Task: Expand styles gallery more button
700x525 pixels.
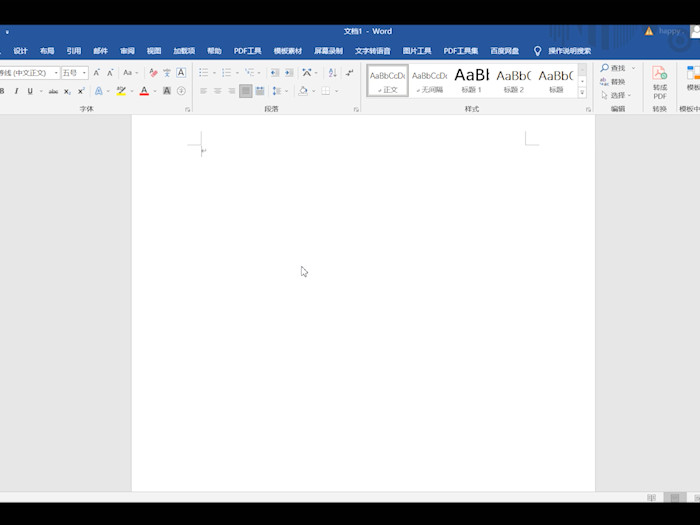Action: (x=582, y=92)
